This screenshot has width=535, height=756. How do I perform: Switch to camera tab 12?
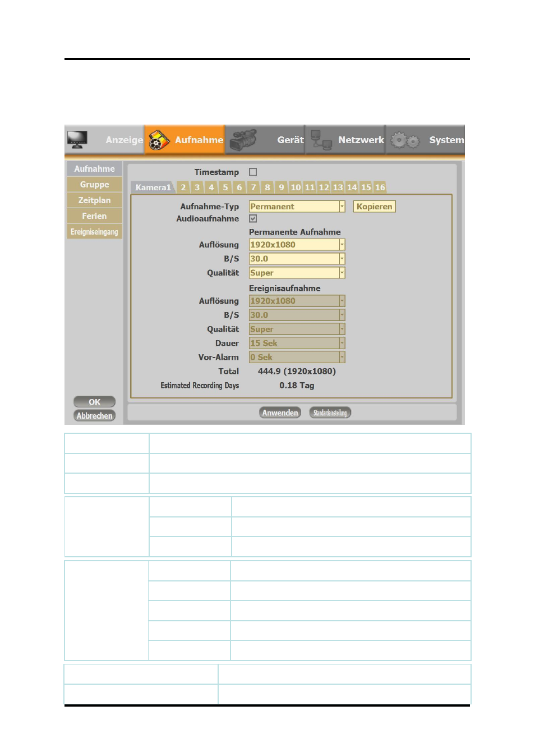pos(324,187)
